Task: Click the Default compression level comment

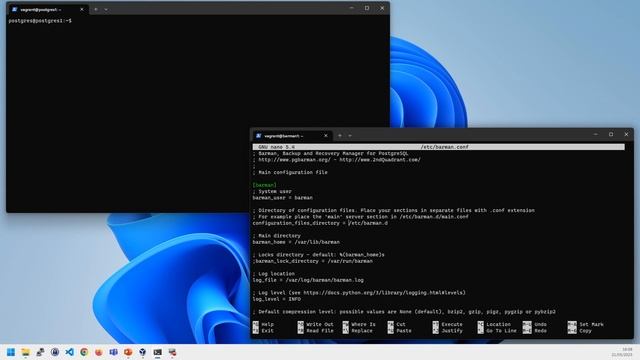Action: pos(404,311)
